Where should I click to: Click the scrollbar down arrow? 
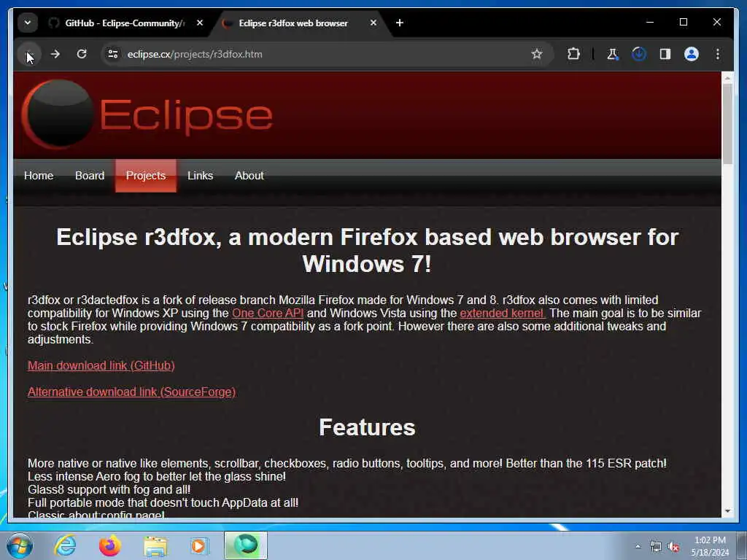[x=727, y=511]
